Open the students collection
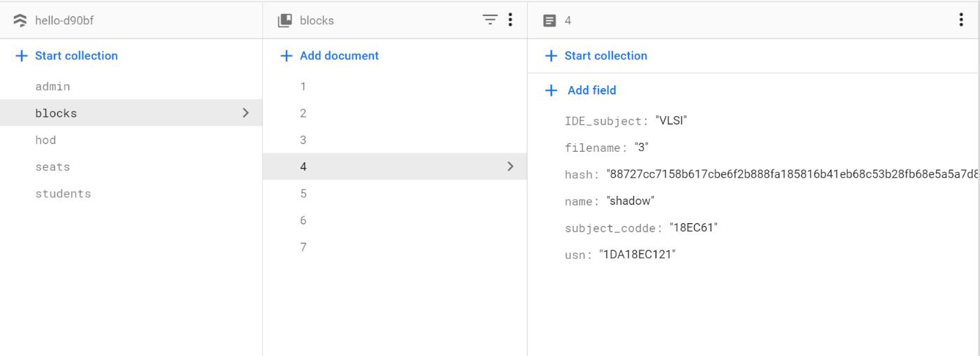This screenshot has width=980, height=356. [x=63, y=194]
